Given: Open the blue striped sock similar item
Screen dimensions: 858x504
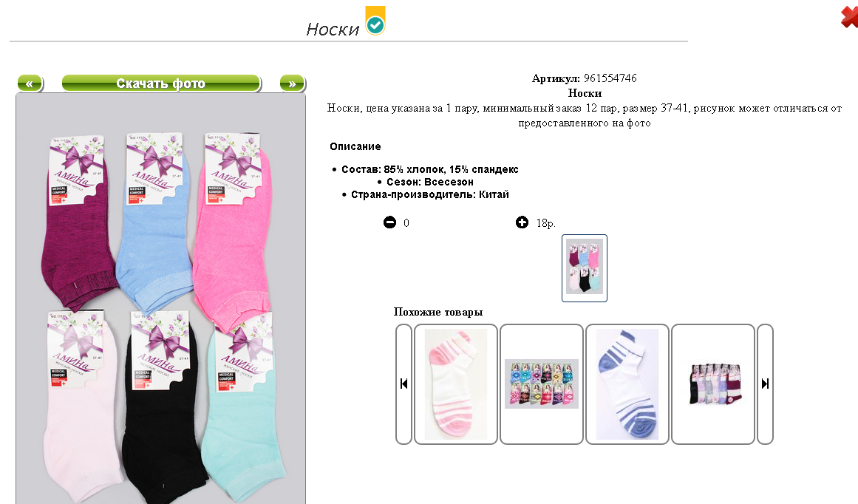Looking at the screenshot, I should [627, 384].
